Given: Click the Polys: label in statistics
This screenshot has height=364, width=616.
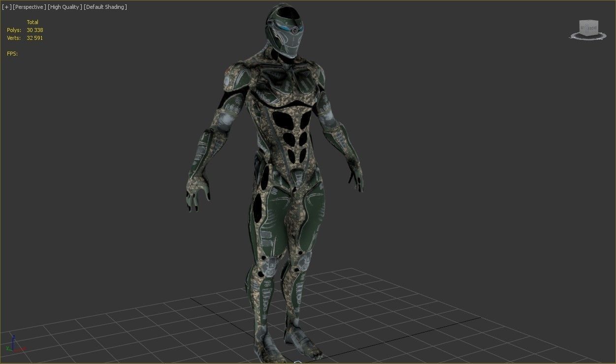Looking at the screenshot, I should pos(14,30).
